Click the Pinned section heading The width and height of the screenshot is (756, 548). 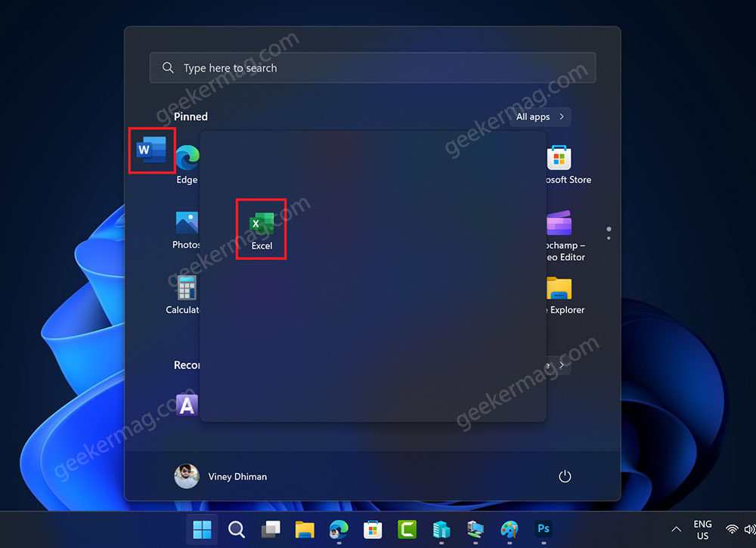click(x=191, y=116)
